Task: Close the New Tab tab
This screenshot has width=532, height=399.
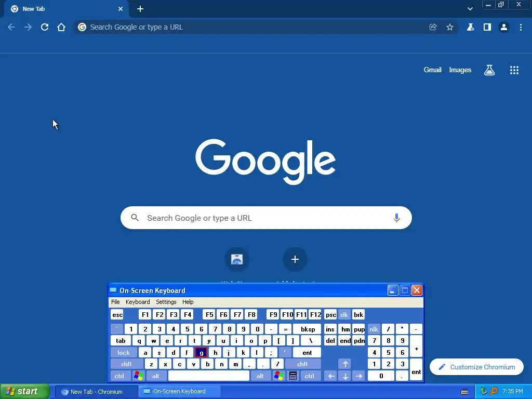Action: click(x=121, y=9)
